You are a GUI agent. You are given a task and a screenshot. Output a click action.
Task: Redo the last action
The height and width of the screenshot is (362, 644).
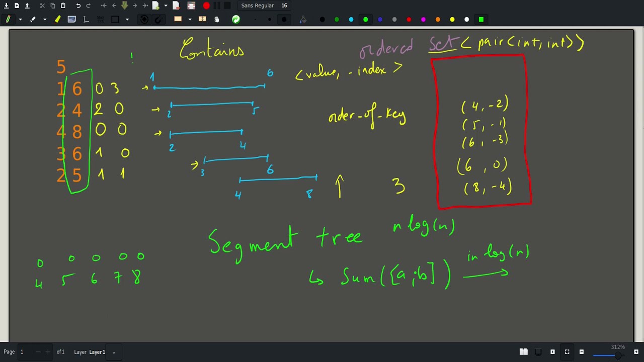pos(89,6)
